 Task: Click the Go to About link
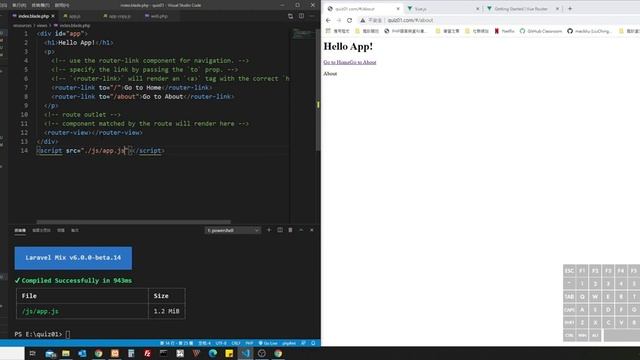(363, 62)
